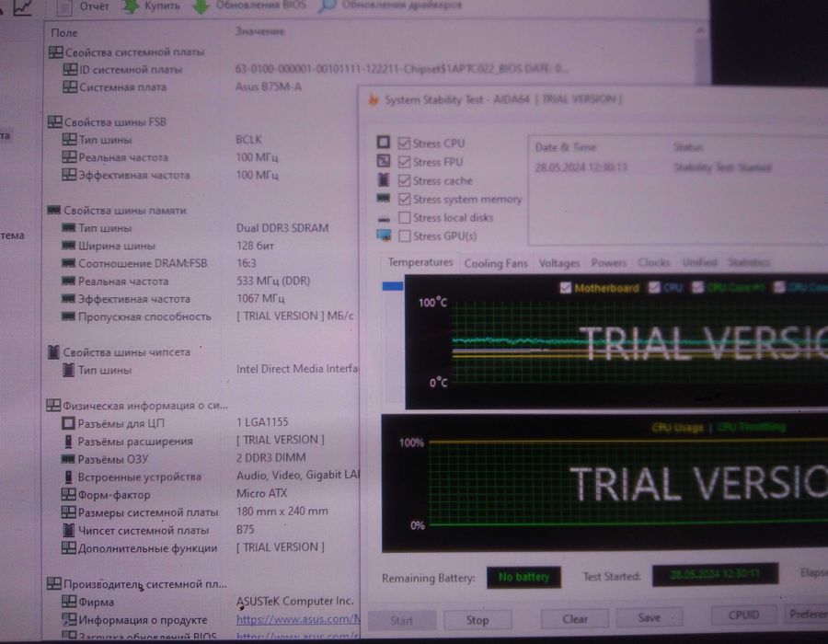This screenshot has height=644, width=828.
Task: Click the Разъёмы расширения slot icon
Action: [68, 441]
